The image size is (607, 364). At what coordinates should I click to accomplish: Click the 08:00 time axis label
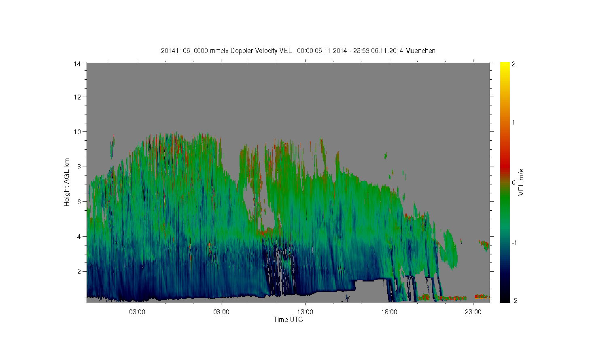click(x=221, y=312)
